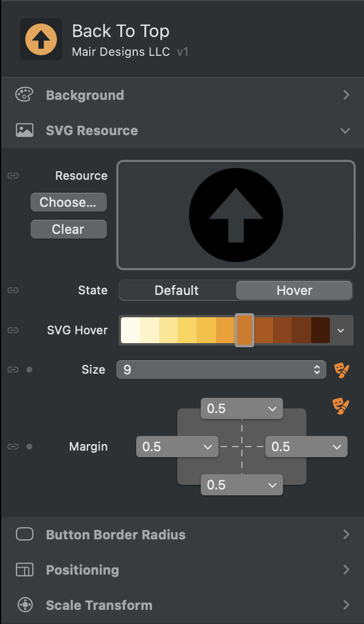Open the Positioning section
Image resolution: width=364 pixels, height=624 pixels.
pos(346,570)
